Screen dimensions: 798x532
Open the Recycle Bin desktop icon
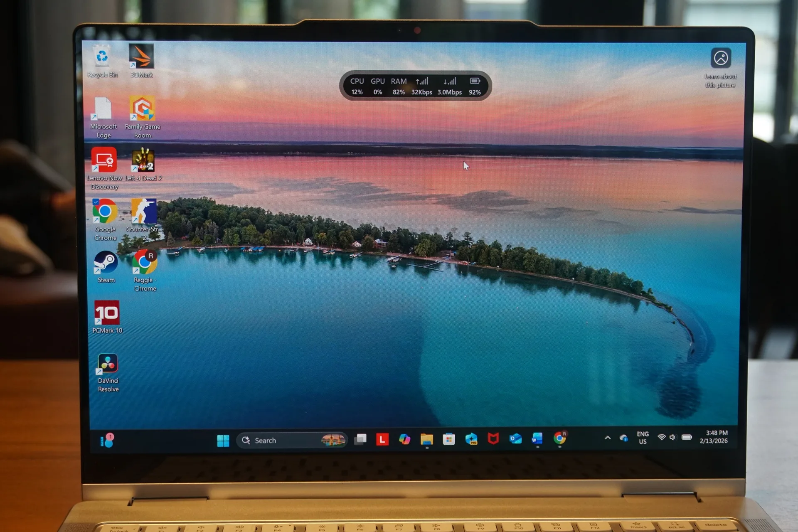tap(102, 62)
